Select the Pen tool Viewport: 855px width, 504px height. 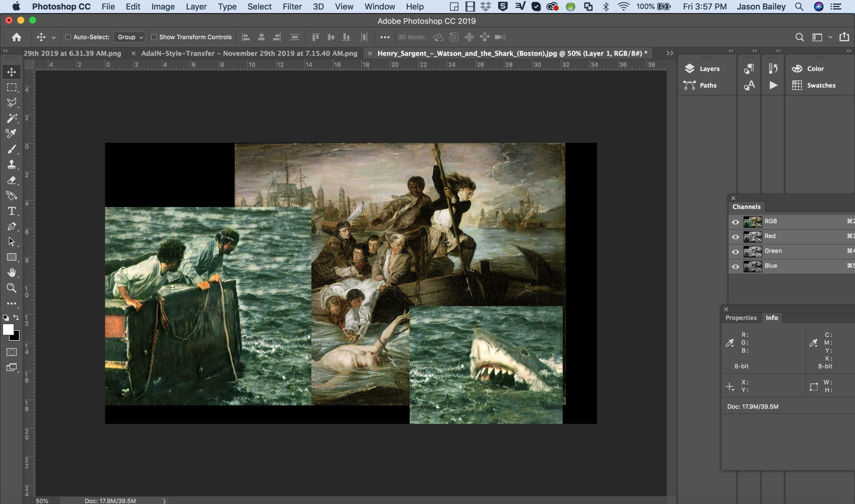12,226
